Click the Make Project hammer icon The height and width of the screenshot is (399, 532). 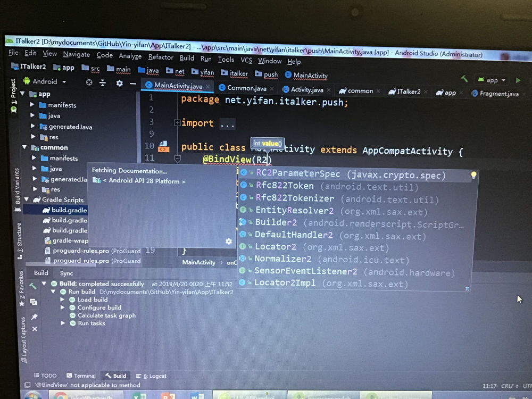click(464, 79)
